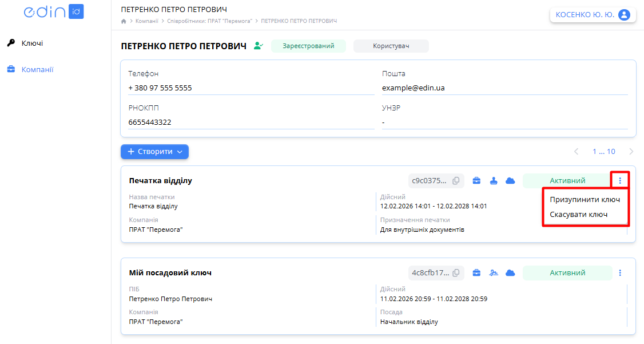This screenshot has height=344, width=644.
Task: Click the briefcase icon on Мій посадовий ключ
Action: [x=476, y=273]
